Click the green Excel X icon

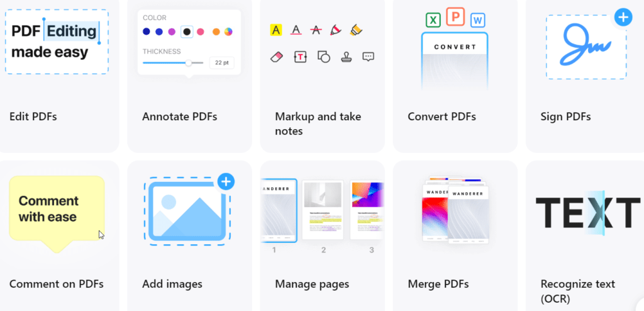[433, 20]
